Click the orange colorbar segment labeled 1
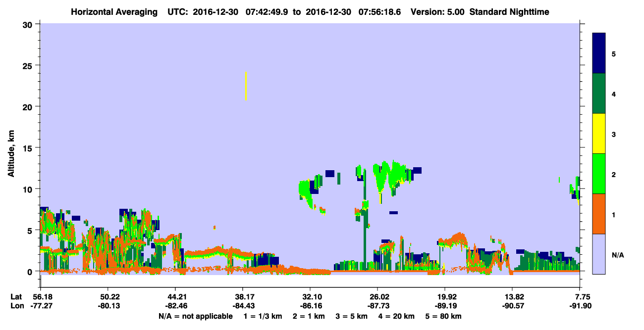The width and height of the screenshot is (644, 330). (599, 214)
